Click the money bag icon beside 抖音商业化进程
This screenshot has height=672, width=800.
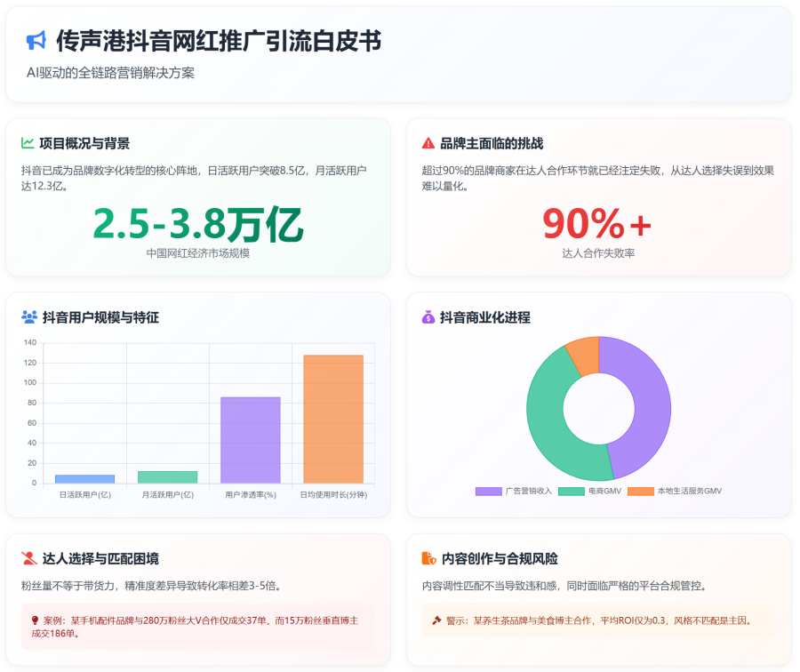428,317
